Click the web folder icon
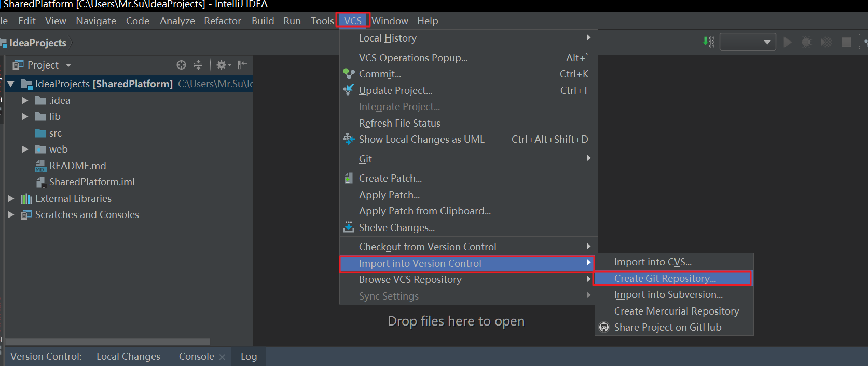Image resolution: width=868 pixels, height=366 pixels. point(40,150)
